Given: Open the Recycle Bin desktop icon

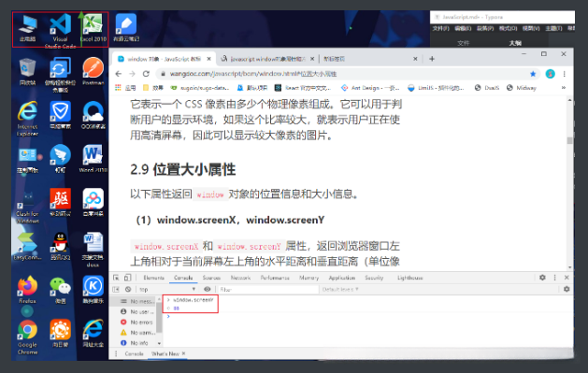Looking at the screenshot, I should pos(27,71).
